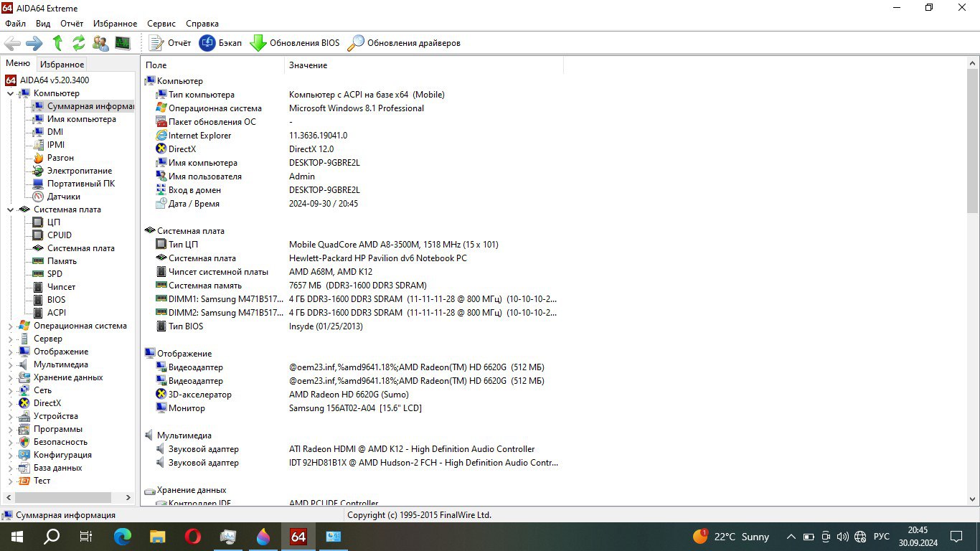980x551 pixels.
Task: Click Обновления драйверов toolbar button
Action: click(x=404, y=43)
